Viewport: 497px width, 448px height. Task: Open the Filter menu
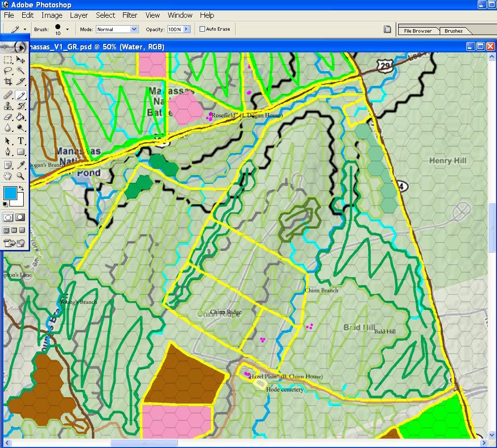point(129,15)
